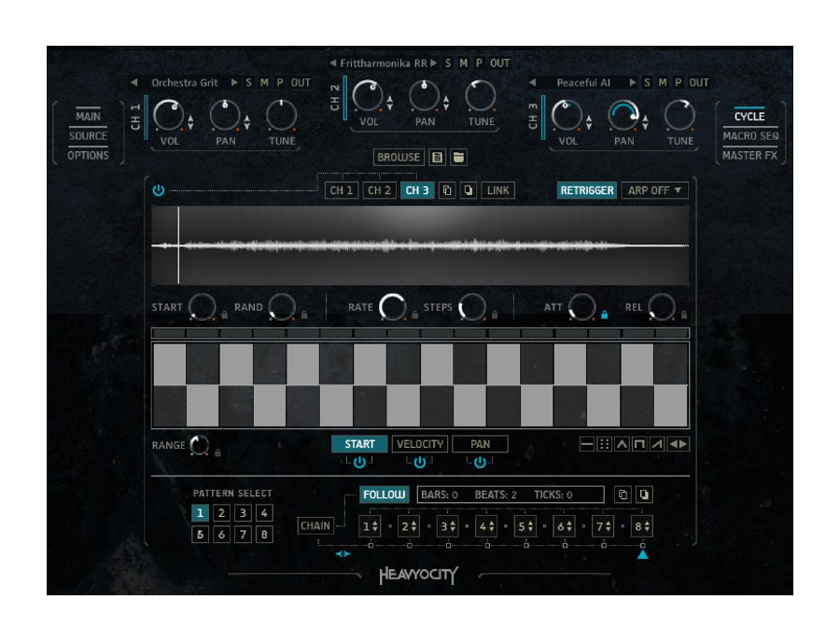Paste the pattern chain icon
The height and width of the screenshot is (641, 840).
[644, 495]
